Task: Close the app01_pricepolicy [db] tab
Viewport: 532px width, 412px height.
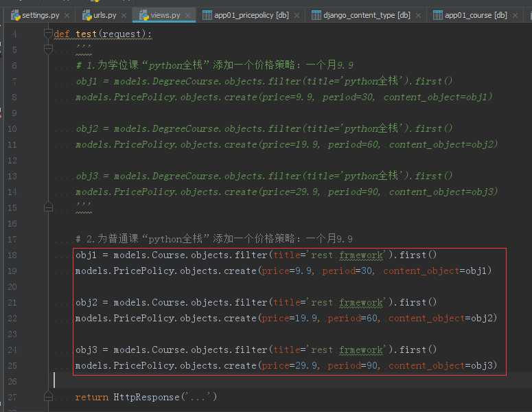Action: click(297, 16)
